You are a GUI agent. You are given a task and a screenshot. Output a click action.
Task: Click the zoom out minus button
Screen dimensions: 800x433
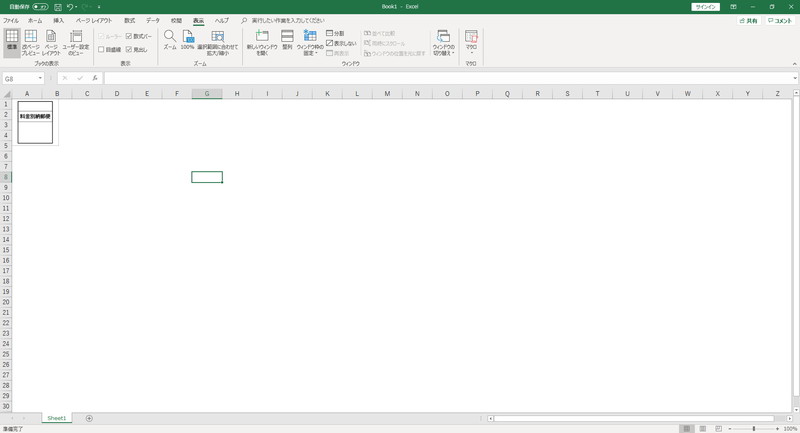click(730, 429)
